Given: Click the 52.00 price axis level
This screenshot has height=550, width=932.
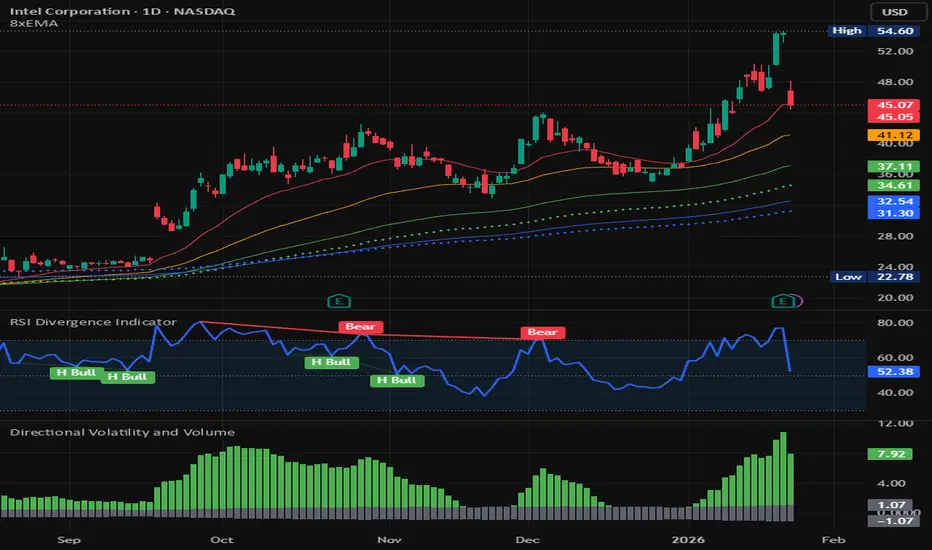Looking at the screenshot, I should (895, 52).
